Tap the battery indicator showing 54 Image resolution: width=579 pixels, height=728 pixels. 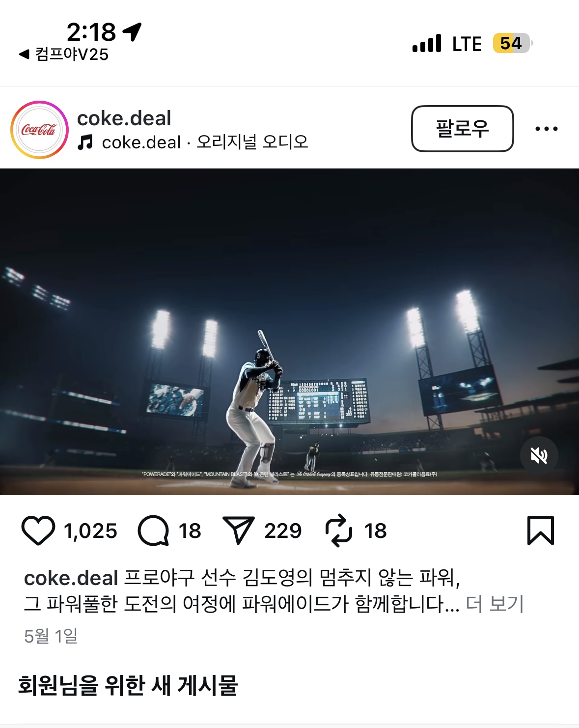click(512, 43)
